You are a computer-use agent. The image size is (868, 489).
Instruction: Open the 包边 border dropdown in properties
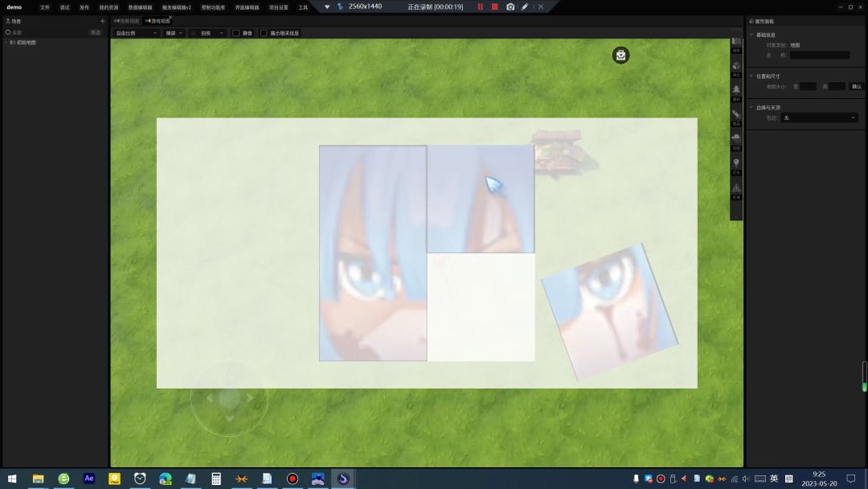pyautogui.click(x=820, y=118)
